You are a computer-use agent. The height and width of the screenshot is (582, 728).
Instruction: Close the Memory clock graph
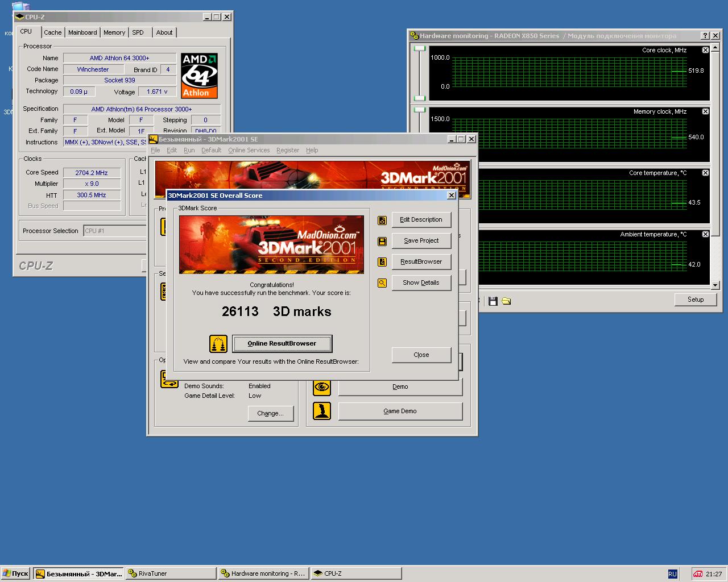click(x=705, y=111)
